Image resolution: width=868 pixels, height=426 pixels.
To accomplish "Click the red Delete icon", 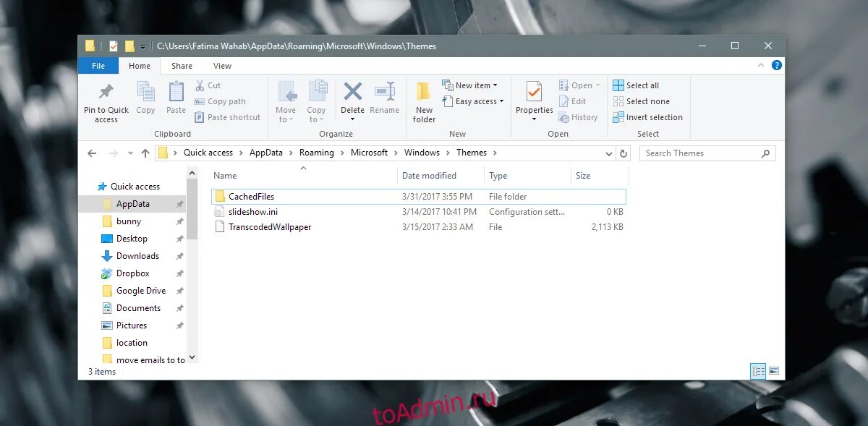I will [352, 92].
